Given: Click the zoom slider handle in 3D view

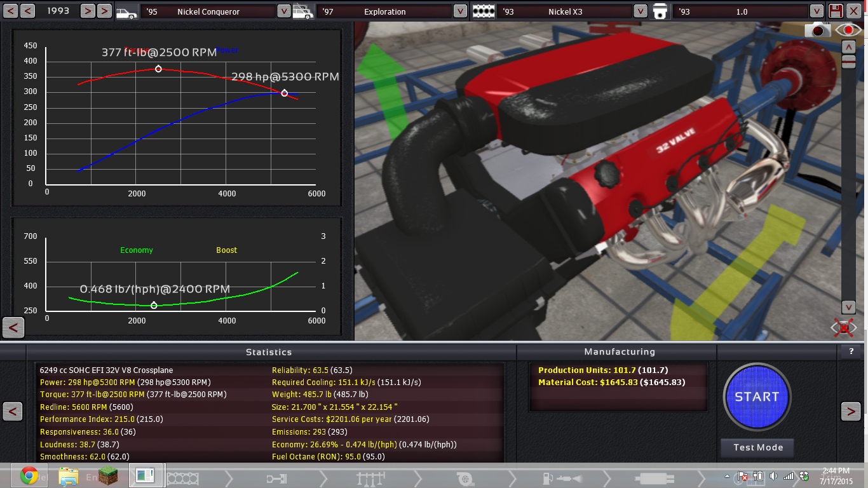Looking at the screenshot, I should 848,62.
